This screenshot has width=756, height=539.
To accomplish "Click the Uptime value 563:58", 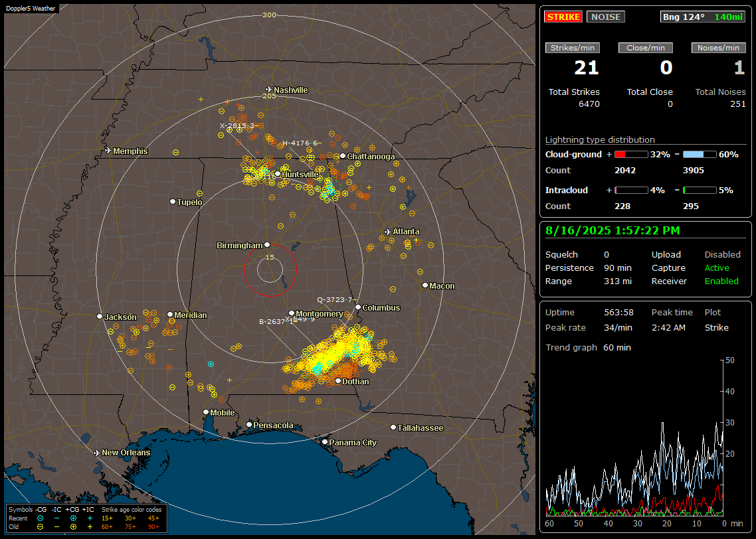I will click(618, 312).
